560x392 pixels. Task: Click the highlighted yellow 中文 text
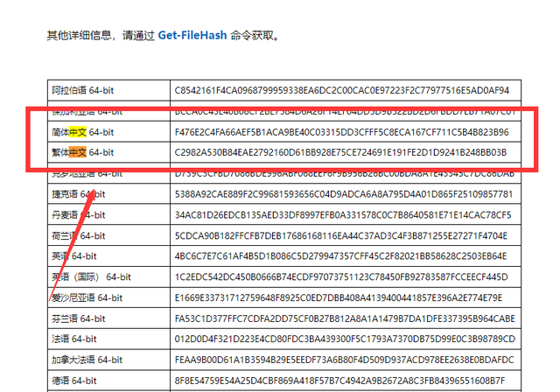coord(78,132)
